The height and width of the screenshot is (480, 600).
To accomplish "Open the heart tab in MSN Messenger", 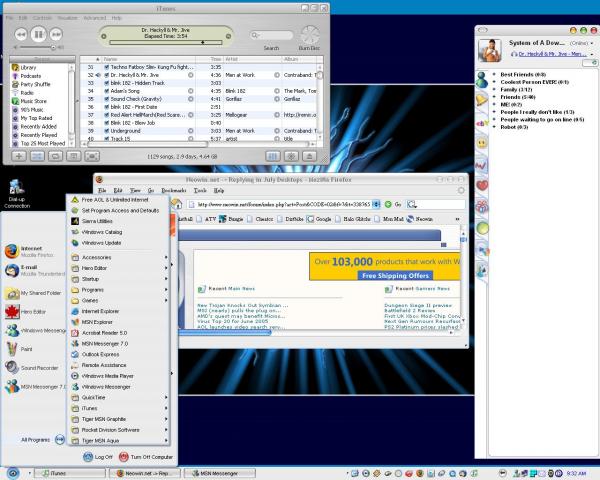I will tap(482, 186).
